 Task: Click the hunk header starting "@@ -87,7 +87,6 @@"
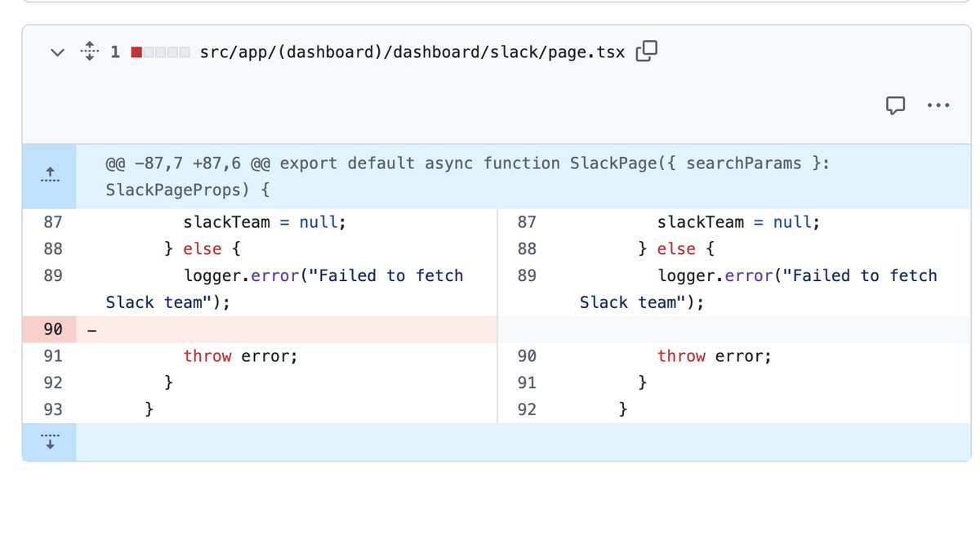coord(468,176)
